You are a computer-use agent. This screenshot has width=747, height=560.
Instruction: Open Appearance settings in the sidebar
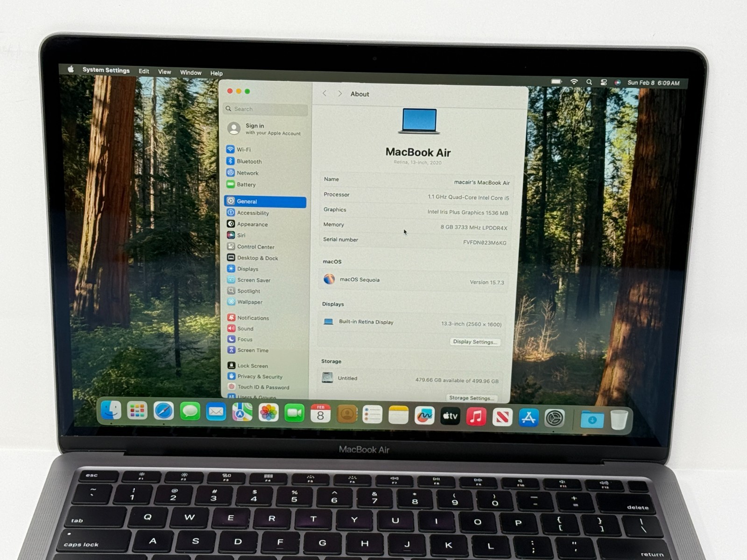coord(265,224)
